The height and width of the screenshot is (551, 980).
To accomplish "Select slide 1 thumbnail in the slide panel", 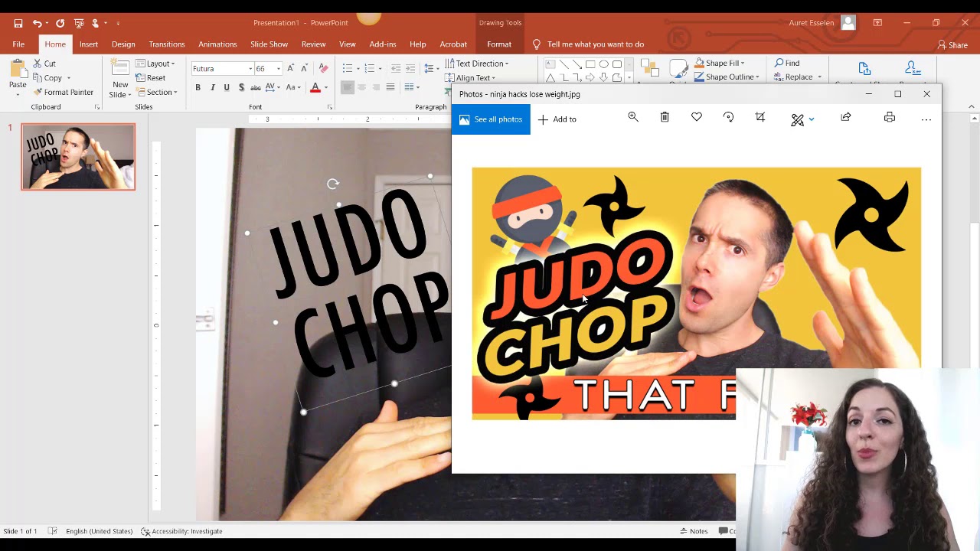I will [78, 157].
